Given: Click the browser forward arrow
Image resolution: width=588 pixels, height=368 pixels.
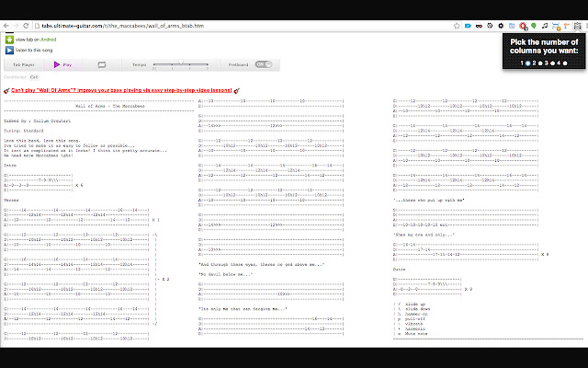Looking at the screenshot, I should [x=16, y=26].
